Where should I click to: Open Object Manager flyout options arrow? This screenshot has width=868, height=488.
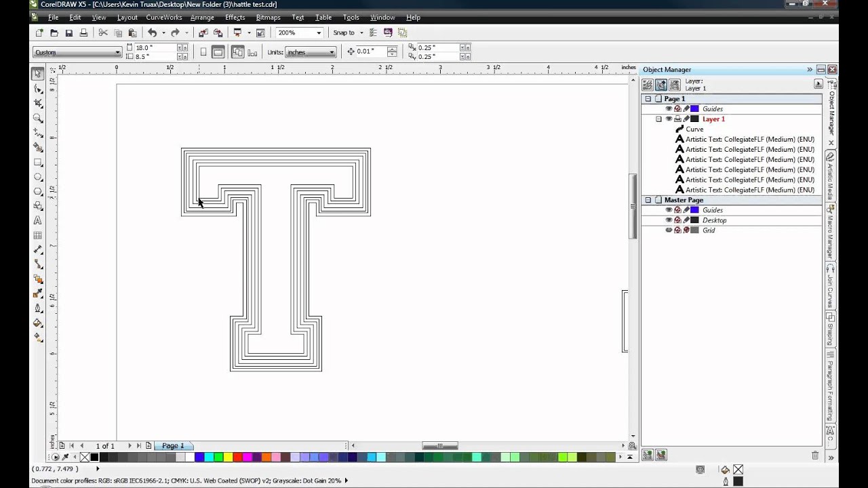click(x=818, y=84)
